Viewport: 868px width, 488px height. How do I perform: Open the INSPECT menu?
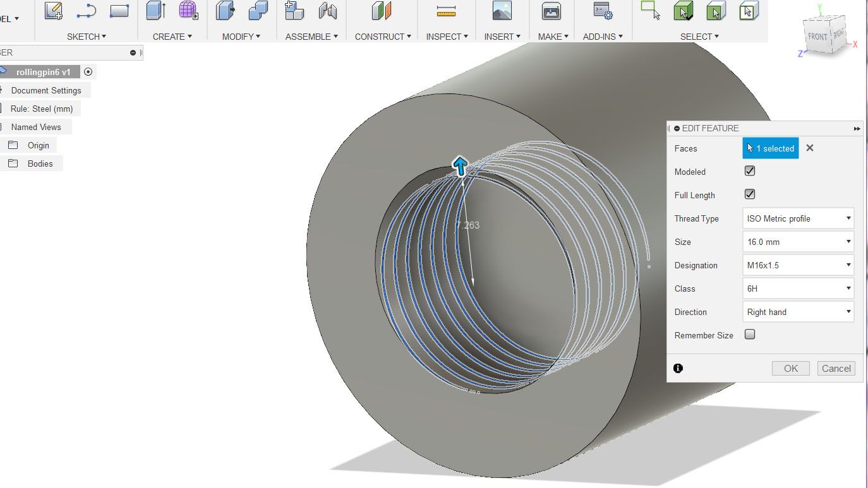447,37
